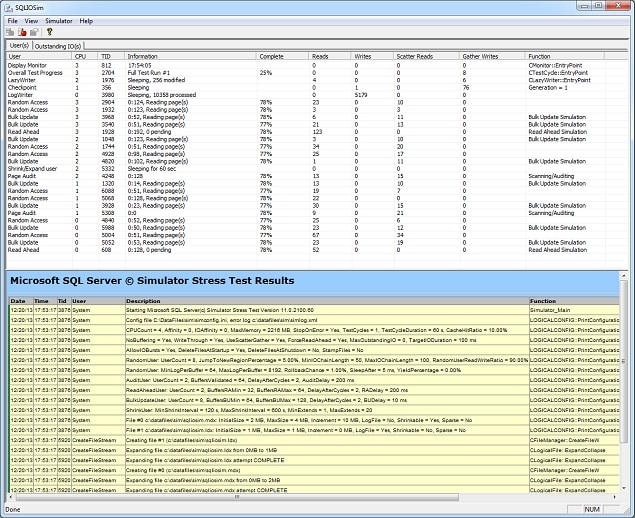Open the Help menu
635x518 pixels.
86,21
